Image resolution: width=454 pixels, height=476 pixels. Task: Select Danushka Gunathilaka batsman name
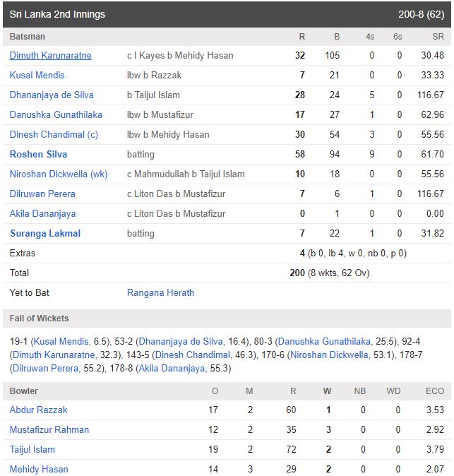point(56,114)
